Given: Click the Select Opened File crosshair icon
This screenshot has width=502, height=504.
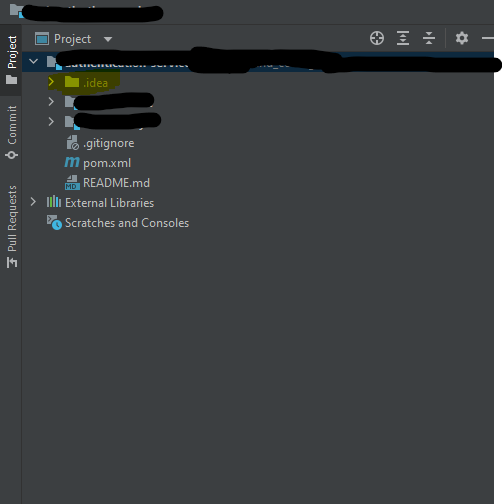Looking at the screenshot, I should 377,38.
